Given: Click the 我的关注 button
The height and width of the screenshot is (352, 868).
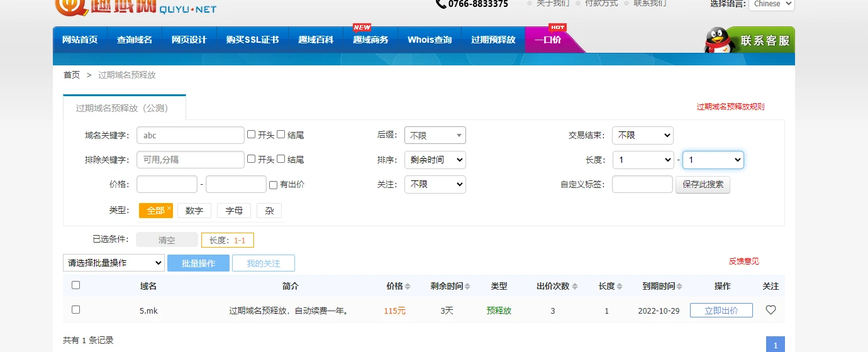Looking at the screenshot, I should point(264,263).
